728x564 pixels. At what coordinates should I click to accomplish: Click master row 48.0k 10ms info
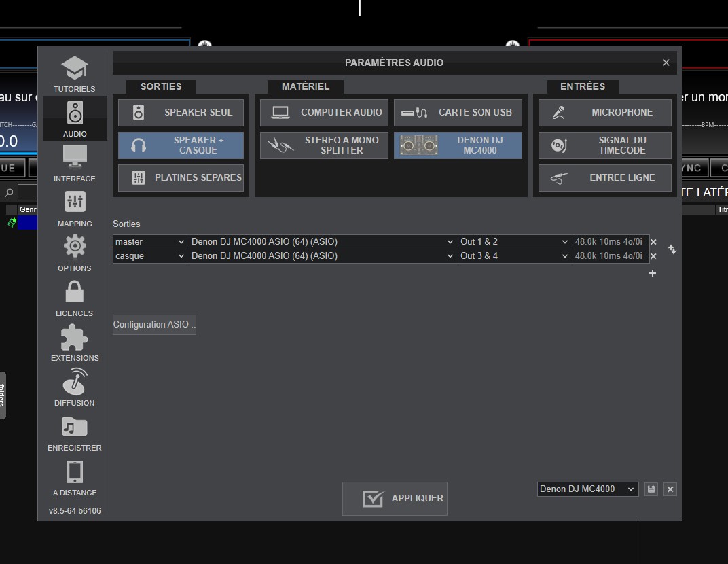pyautogui.click(x=610, y=242)
